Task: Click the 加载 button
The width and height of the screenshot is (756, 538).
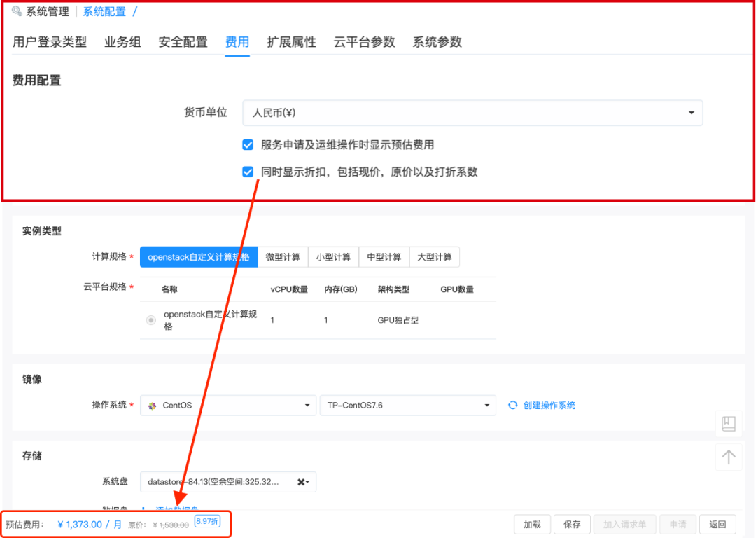Action: click(x=532, y=525)
